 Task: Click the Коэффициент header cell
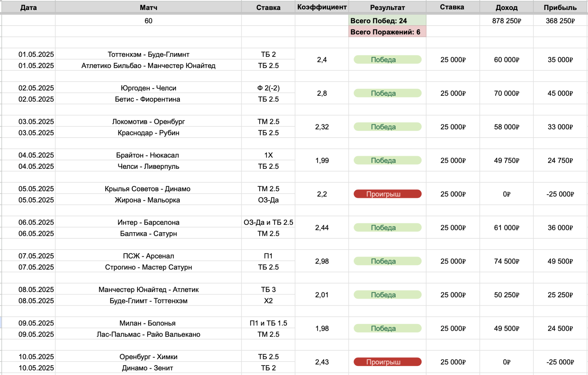pyautogui.click(x=322, y=7)
